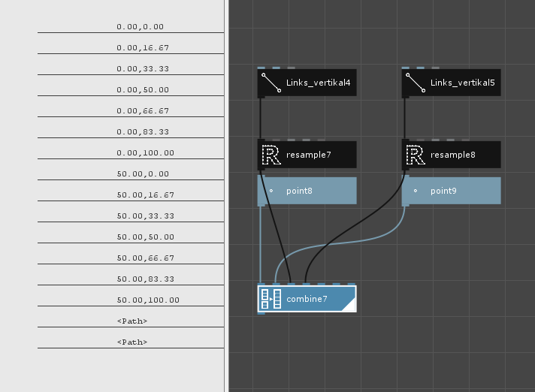Click the point8 node dot icon
This screenshot has width=535, height=392.
(x=271, y=191)
